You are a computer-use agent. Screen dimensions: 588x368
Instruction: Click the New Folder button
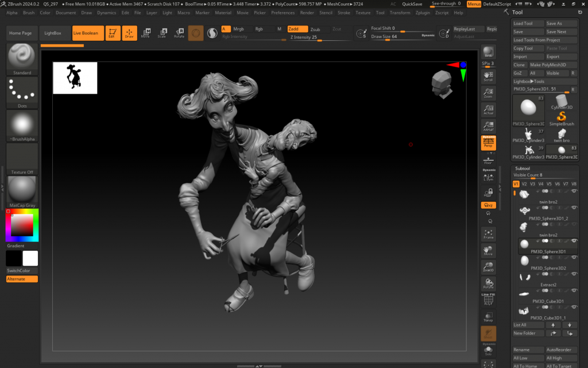pyautogui.click(x=528, y=333)
